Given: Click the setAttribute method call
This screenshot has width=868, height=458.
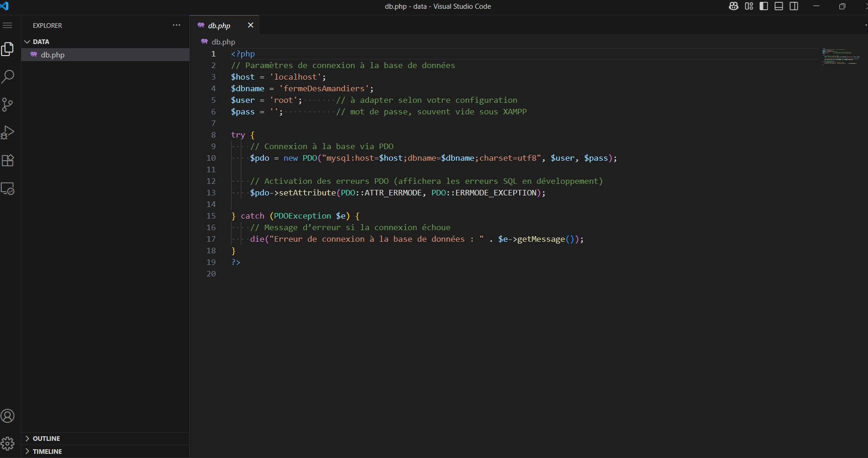Looking at the screenshot, I should (307, 193).
